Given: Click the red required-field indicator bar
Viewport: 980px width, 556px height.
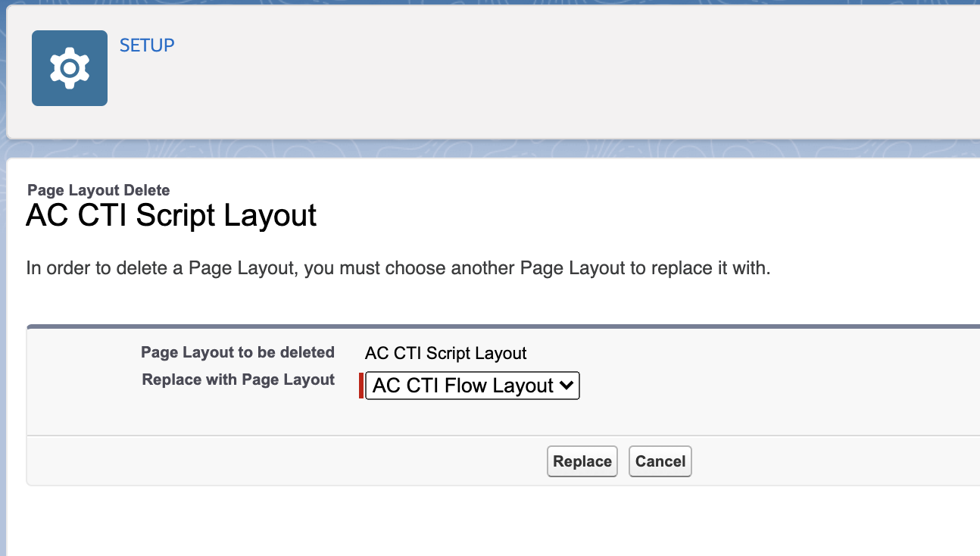Looking at the screenshot, I should [x=361, y=386].
